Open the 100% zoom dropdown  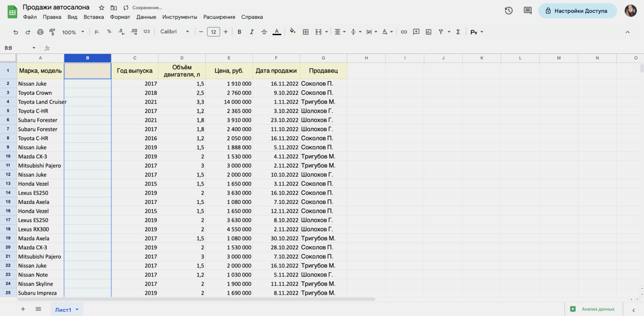pyautogui.click(x=73, y=32)
